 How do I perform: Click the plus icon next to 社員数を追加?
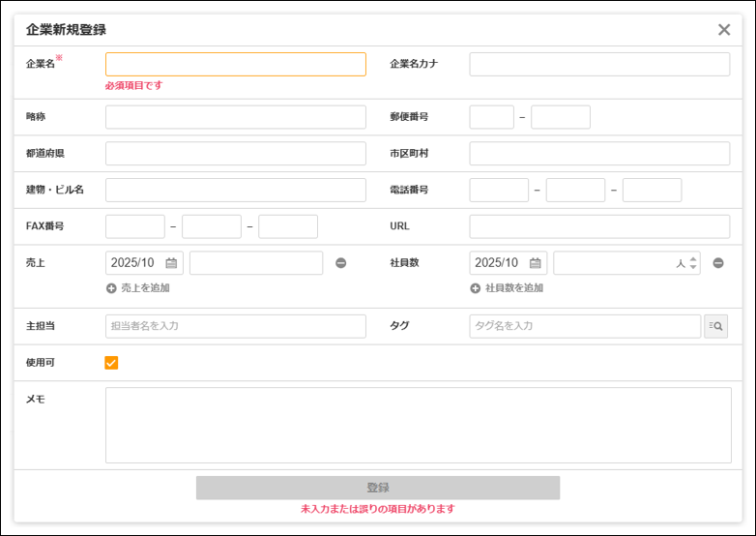point(476,288)
